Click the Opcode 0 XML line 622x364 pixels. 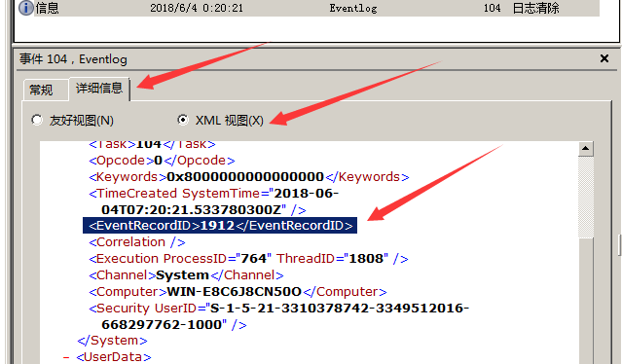coord(162,161)
